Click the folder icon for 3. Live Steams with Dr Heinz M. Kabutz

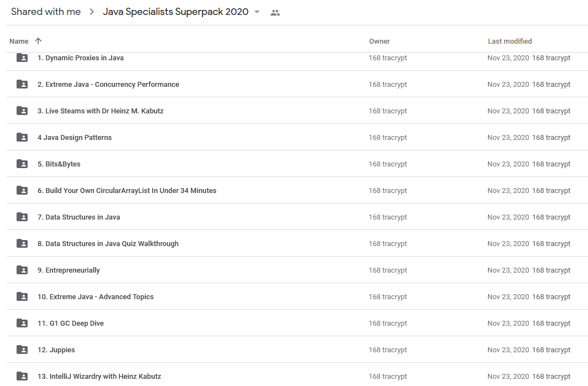(22, 111)
